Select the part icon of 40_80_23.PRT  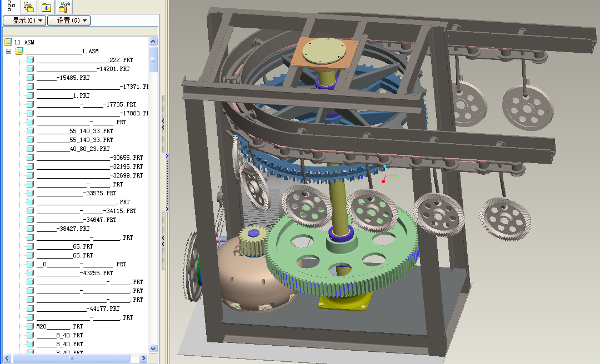pyautogui.click(x=30, y=149)
